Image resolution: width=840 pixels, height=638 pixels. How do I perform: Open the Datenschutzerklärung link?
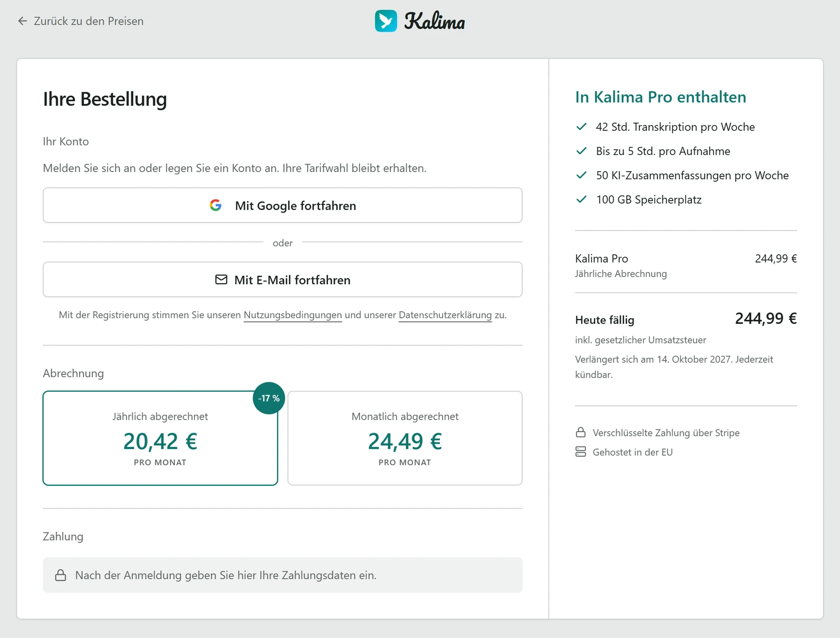[445, 315]
